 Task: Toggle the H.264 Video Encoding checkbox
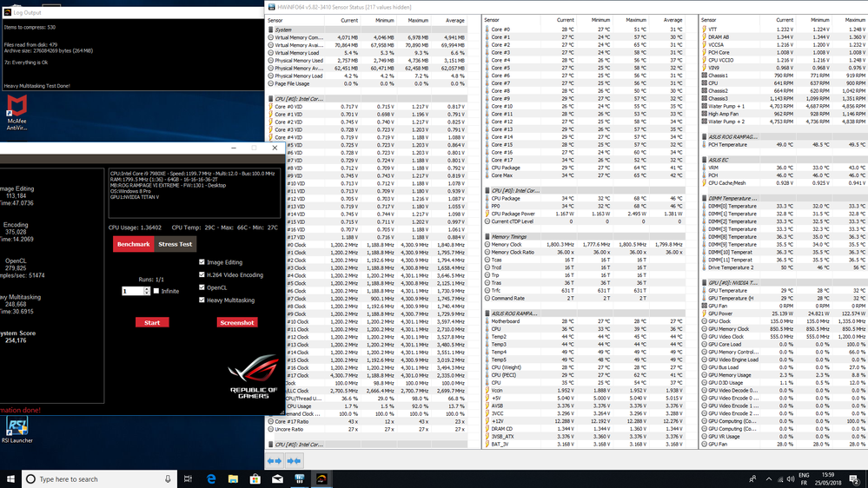point(202,275)
